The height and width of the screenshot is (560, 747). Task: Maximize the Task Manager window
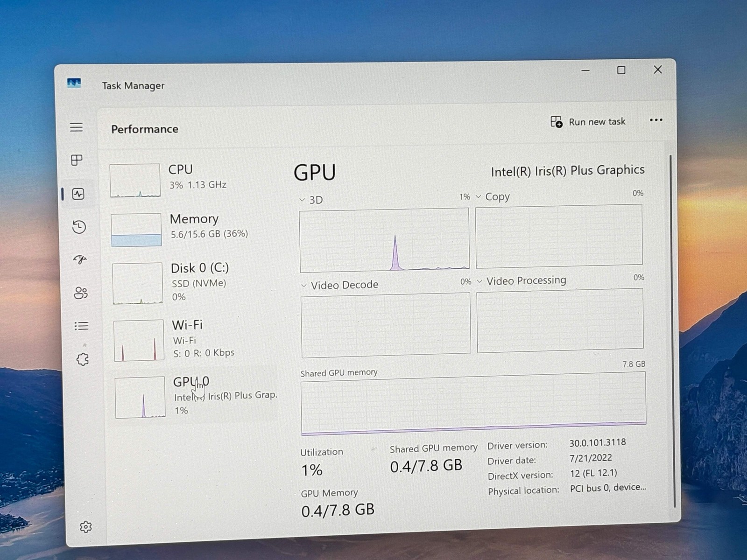click(621, 70)
